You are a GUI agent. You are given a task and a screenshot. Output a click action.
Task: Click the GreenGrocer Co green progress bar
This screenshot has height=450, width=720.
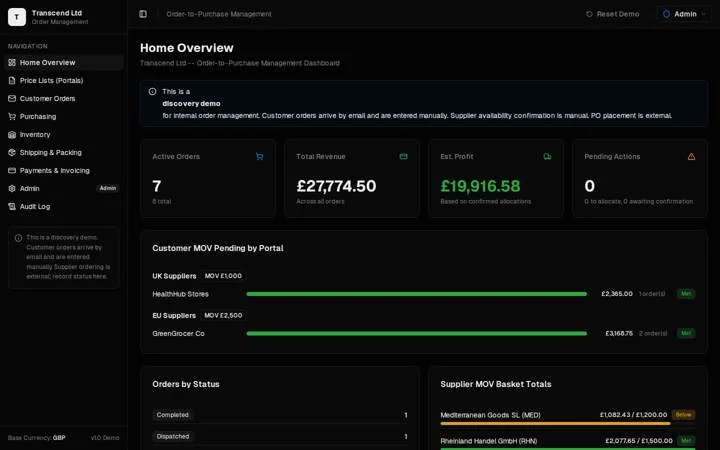point(416,333)
